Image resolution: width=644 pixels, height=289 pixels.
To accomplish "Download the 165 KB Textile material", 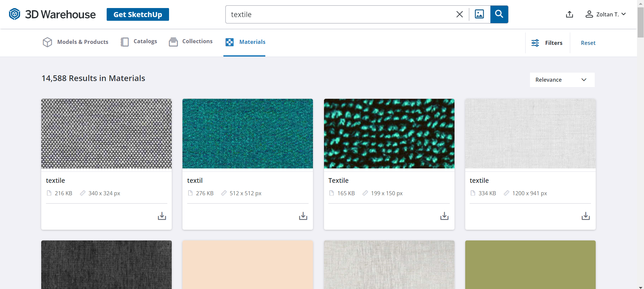I will (444, 216).
